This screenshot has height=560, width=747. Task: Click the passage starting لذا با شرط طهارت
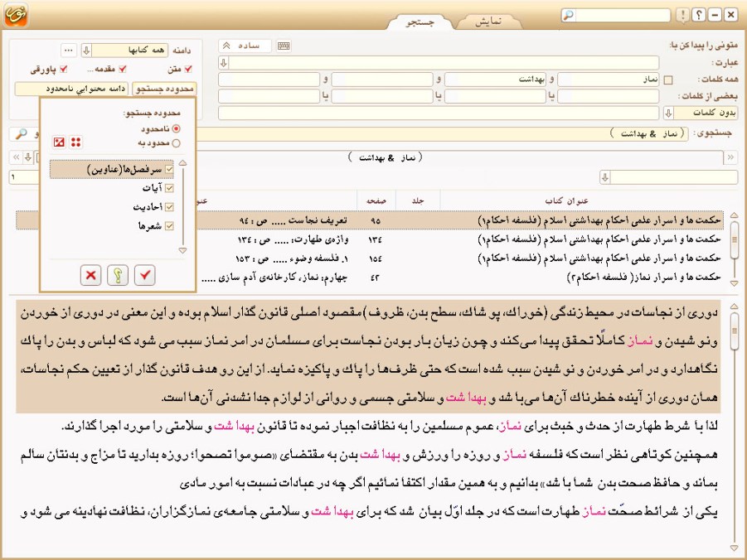click(389, 426)
